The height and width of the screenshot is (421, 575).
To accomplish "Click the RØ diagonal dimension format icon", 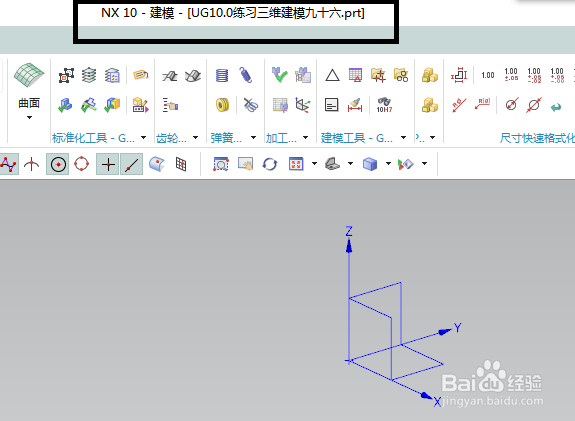I will tap(459, 106).
